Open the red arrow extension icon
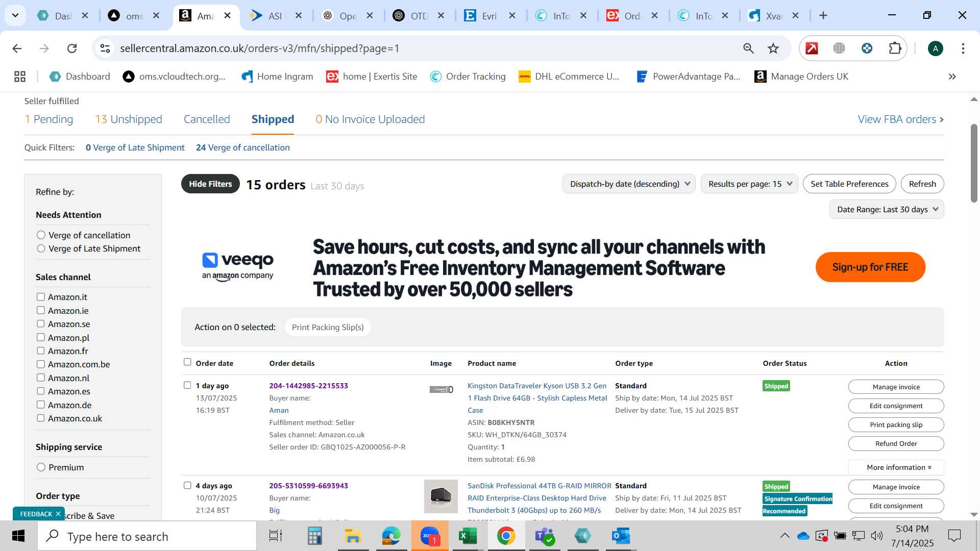 (812, 48)
